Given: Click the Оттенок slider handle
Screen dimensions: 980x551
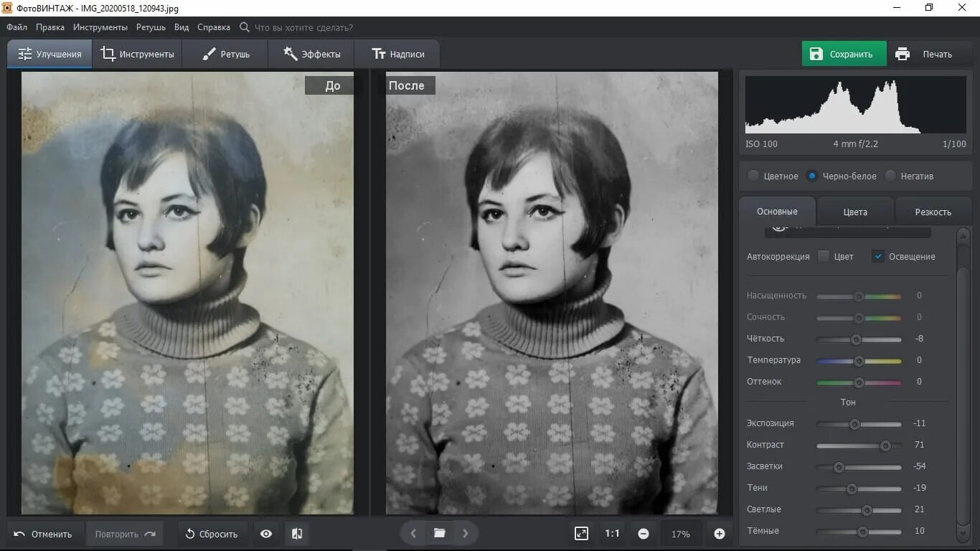Looking at the screenshot, I should click(859, 382).
